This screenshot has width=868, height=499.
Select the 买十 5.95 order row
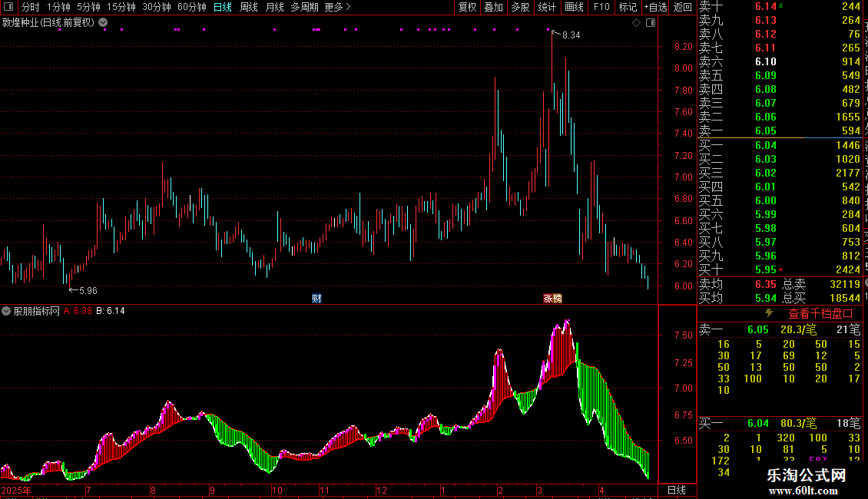point(780,269)
